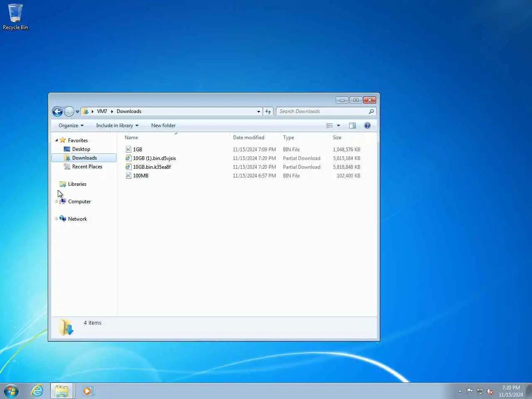Screen dimensions: 532x399
Task: Minimize the Downloads Explorer window
Action: coord(342,100)
